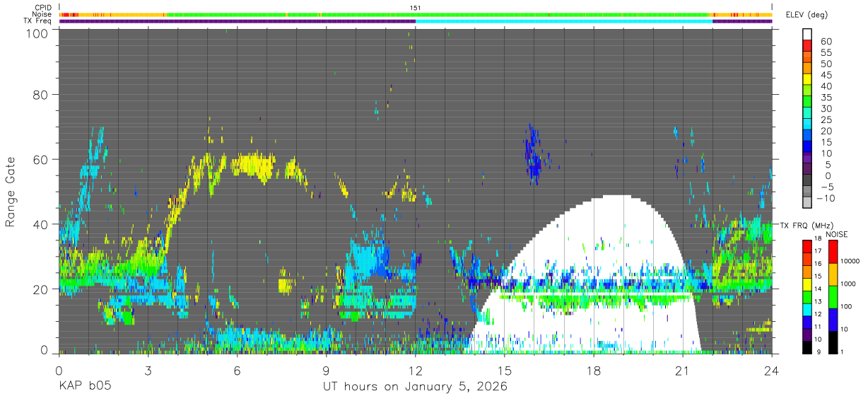868x401 pixels.
Task: Click the 24 tick on UT hours axis
Action: point(772,369)
